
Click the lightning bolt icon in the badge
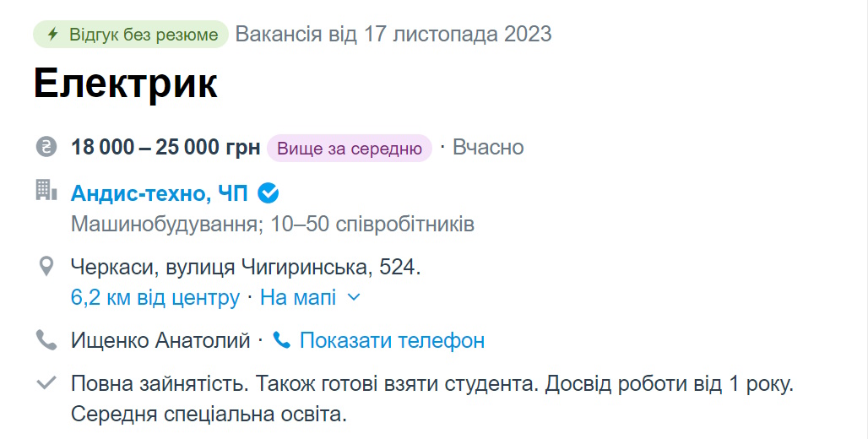click(x=52, y=35)
